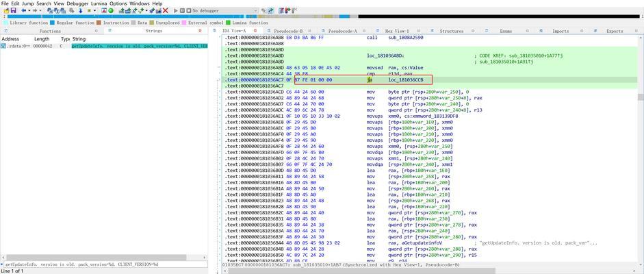Click the Save database floppy icon
644x274 pixels.
click(13, 10)
